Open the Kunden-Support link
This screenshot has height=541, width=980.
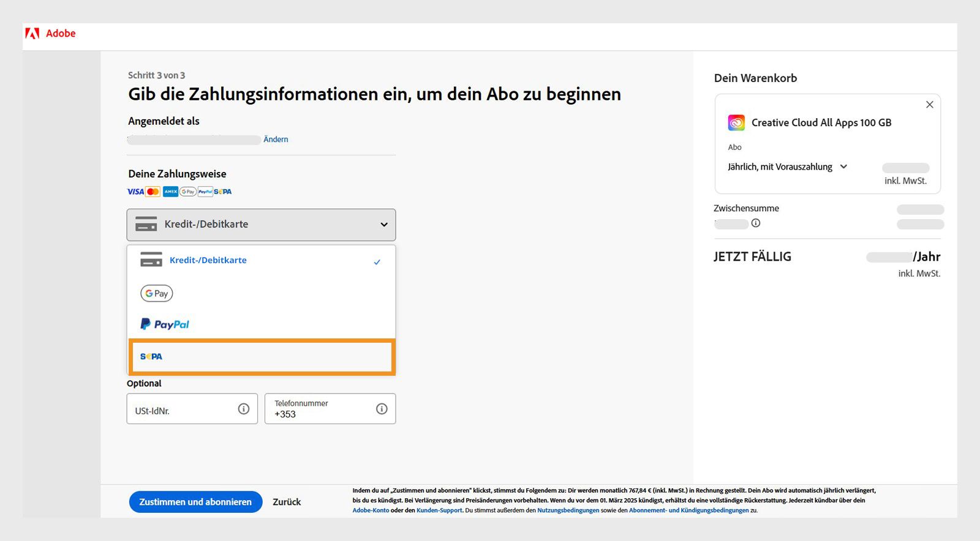pos(439,510)
